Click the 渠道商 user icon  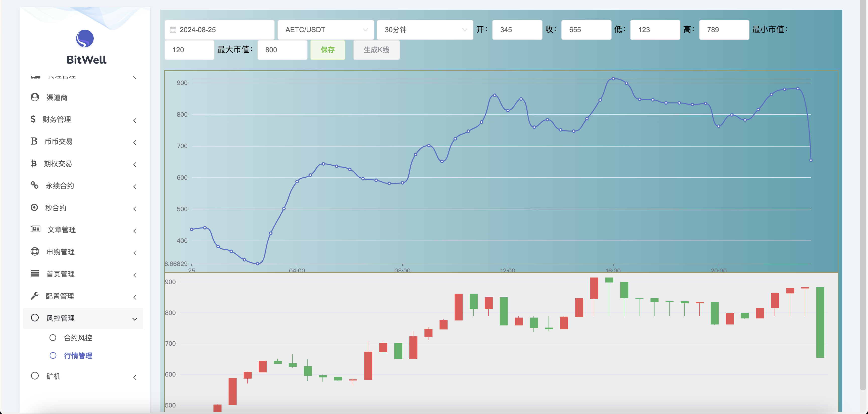[35, 97]
